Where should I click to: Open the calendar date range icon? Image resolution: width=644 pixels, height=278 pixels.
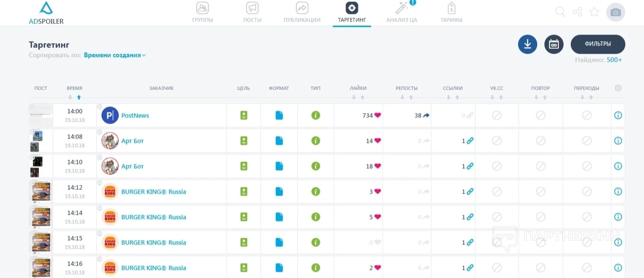click(554, 44)
